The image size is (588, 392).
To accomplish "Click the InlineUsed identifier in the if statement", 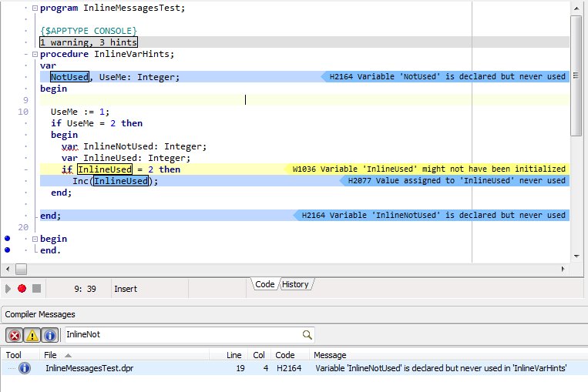I will tap(105, 169).
